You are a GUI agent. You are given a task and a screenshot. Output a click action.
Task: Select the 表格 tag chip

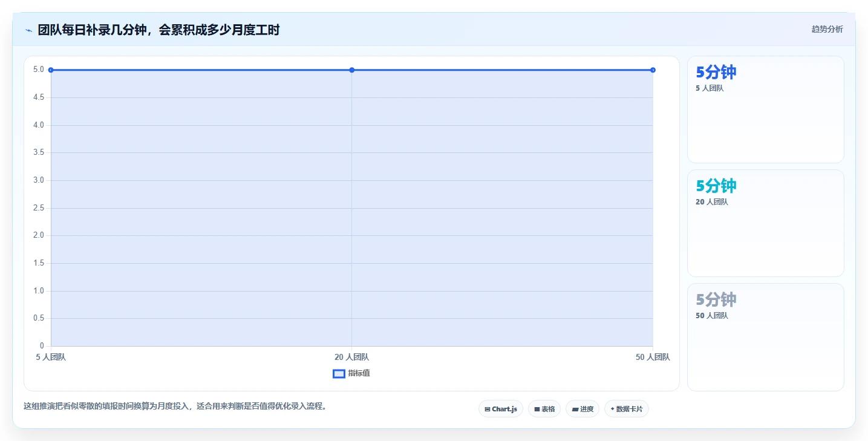(544, 409)
